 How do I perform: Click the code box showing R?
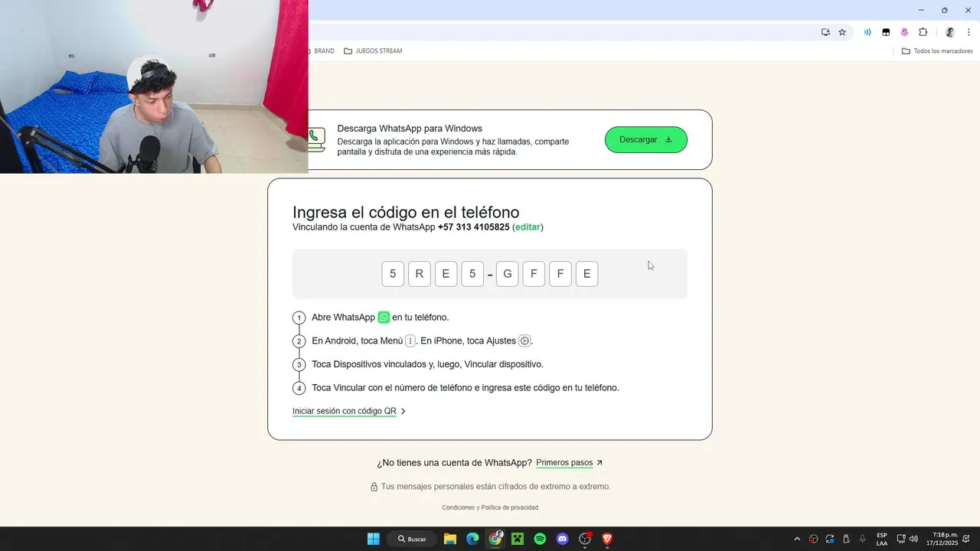[x=420, y=274]
